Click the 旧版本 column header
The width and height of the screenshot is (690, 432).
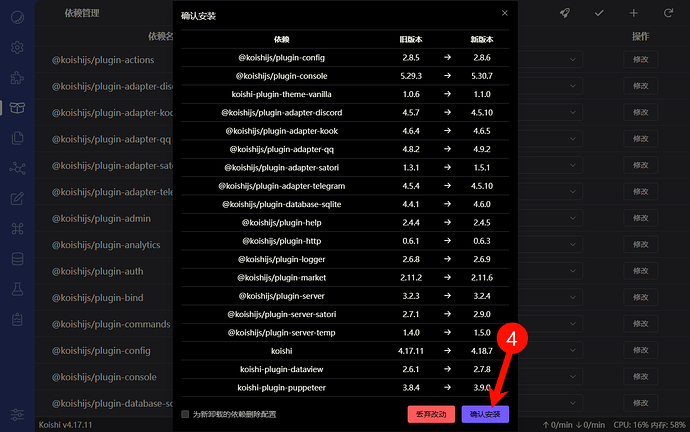point(411,39)
